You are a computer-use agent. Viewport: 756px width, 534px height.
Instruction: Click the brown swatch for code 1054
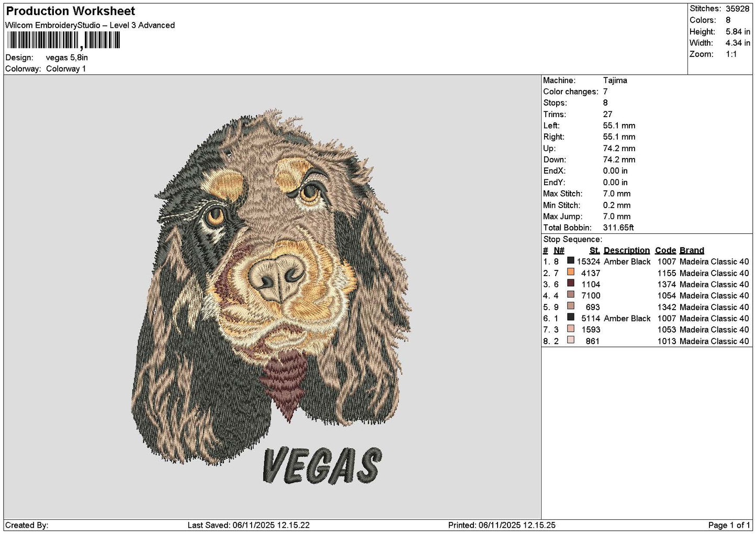(570, 294)
